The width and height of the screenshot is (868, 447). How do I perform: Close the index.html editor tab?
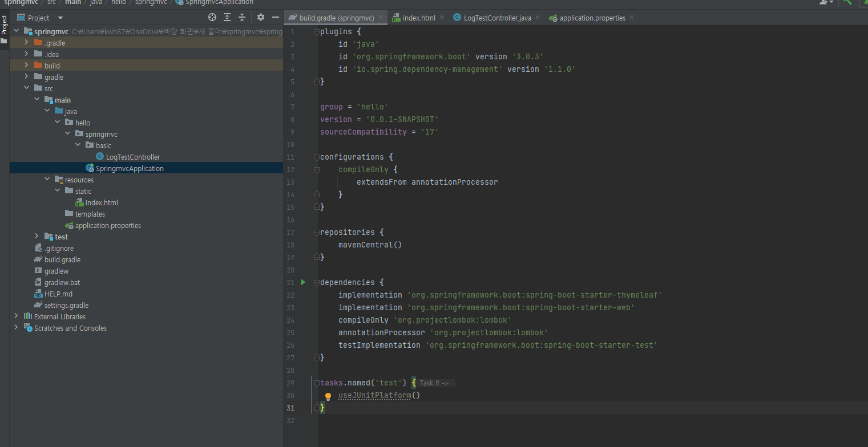(x=442, y=18)
